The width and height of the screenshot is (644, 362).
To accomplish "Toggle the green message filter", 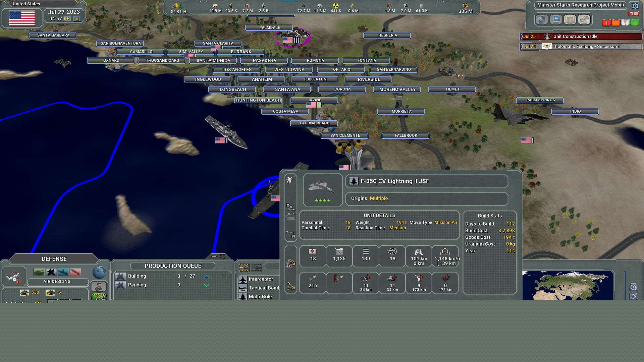I will click(x=634, y=22).
